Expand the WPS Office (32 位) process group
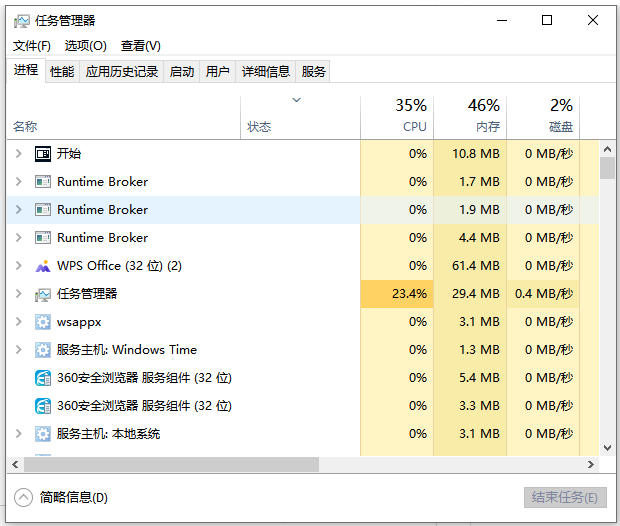620x526 pixels. [18, 266]
